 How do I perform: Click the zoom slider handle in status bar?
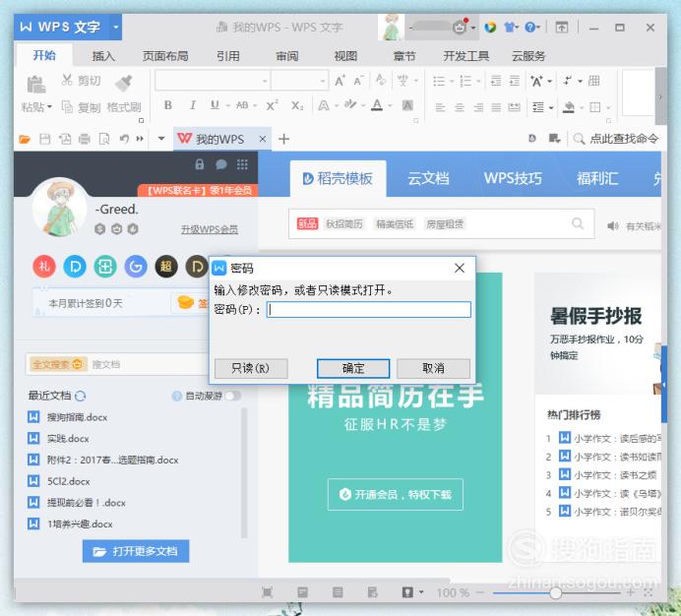555,592
